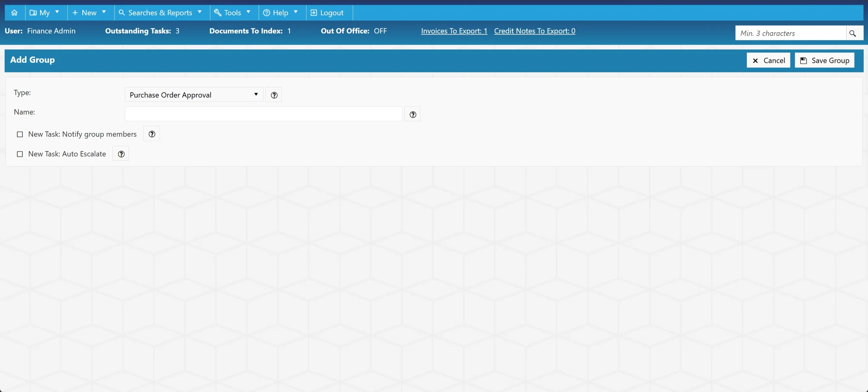Screen dimensions: 868x392
Task: Open the Searches & Reports menu
Action: (x=162, y=12)
